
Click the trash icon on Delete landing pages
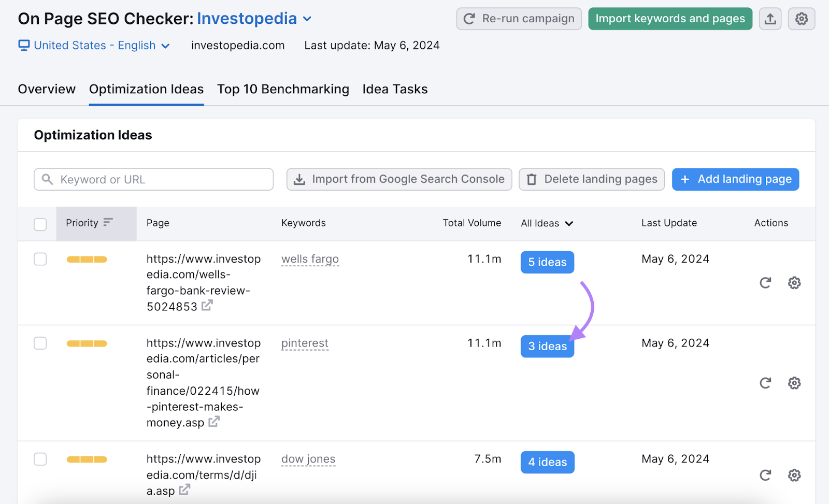point(532,179)
